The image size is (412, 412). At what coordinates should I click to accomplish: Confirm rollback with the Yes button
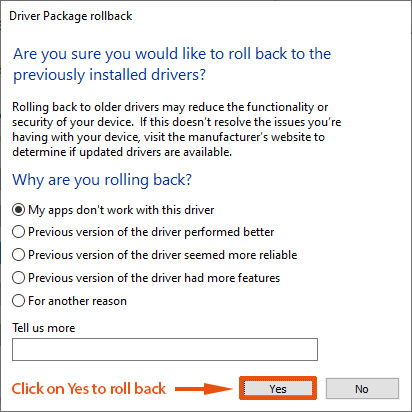[x=278, y=389]
